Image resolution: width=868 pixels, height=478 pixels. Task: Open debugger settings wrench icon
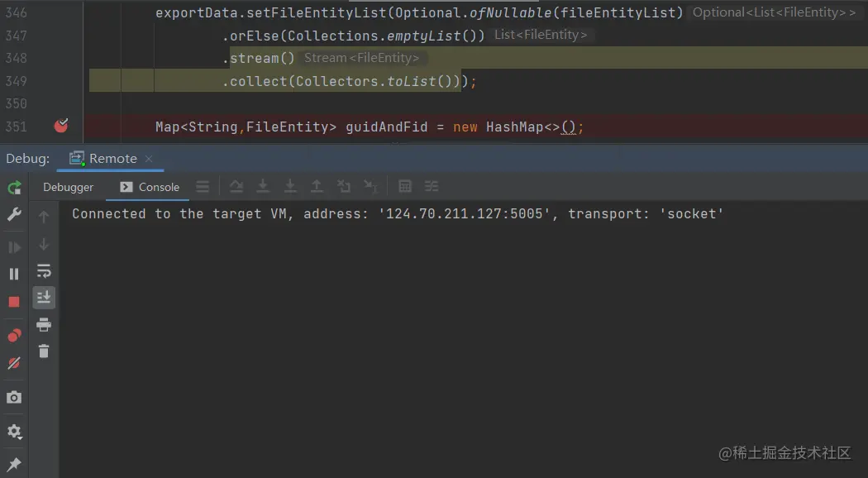(14, 214)
